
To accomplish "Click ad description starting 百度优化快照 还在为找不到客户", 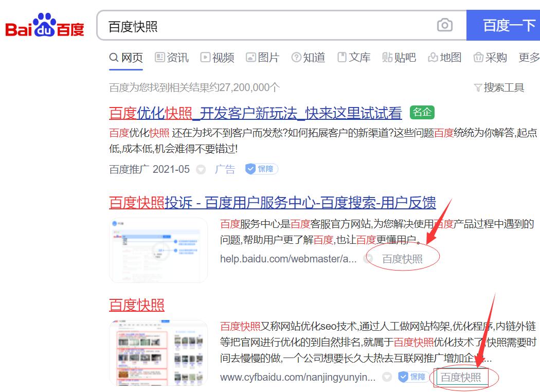I will tap(322, 140).
